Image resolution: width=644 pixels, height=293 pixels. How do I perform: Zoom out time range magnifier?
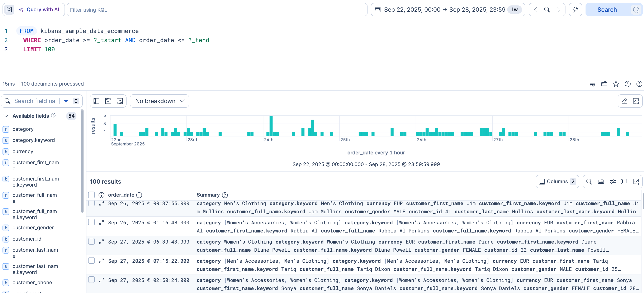547,10
